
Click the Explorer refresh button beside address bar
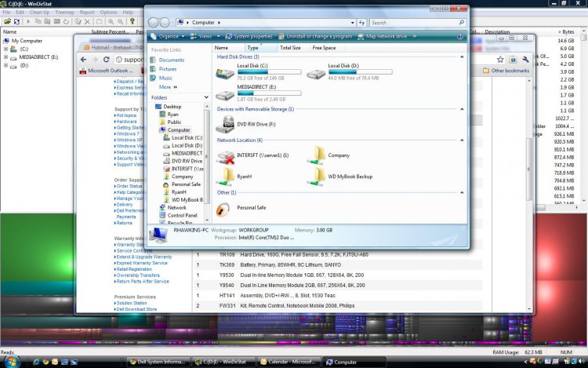pyautogui.click(x=361, y=23)
